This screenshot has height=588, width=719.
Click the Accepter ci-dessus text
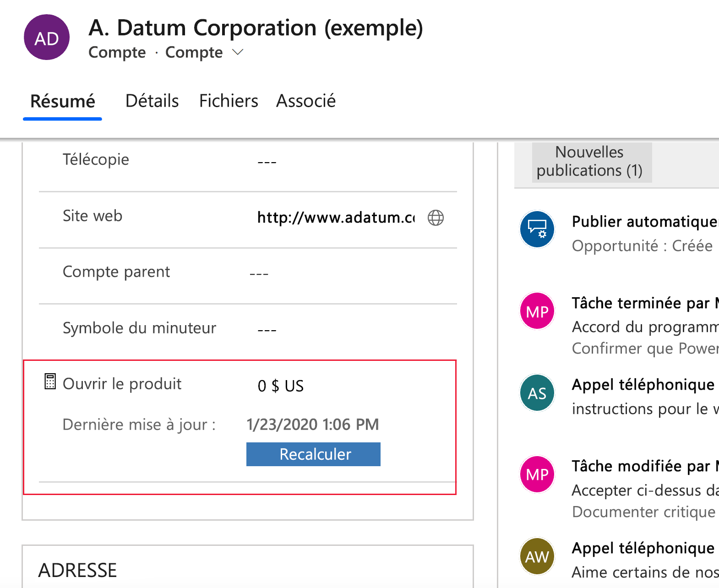click(x=645, y=490)
